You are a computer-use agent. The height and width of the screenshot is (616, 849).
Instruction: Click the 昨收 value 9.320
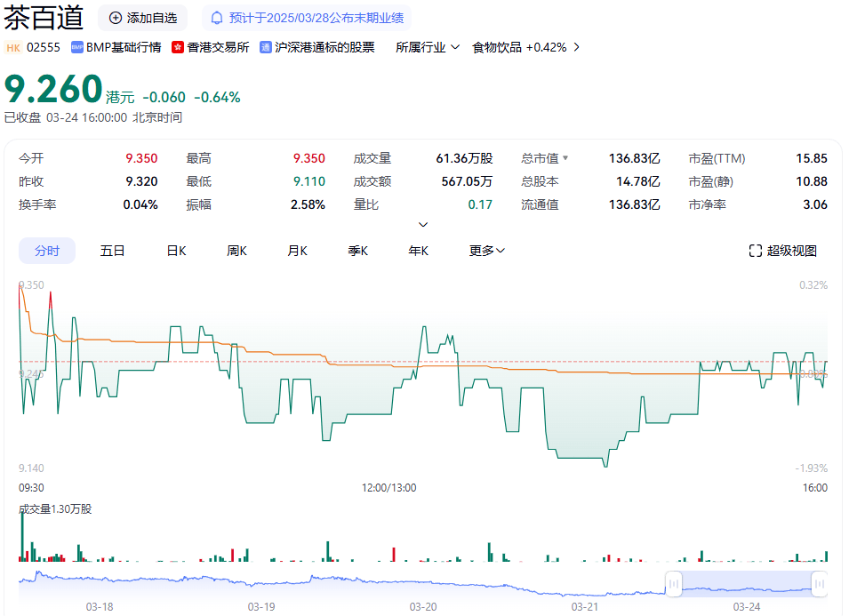pyautogui.click(x=142, y=181)
